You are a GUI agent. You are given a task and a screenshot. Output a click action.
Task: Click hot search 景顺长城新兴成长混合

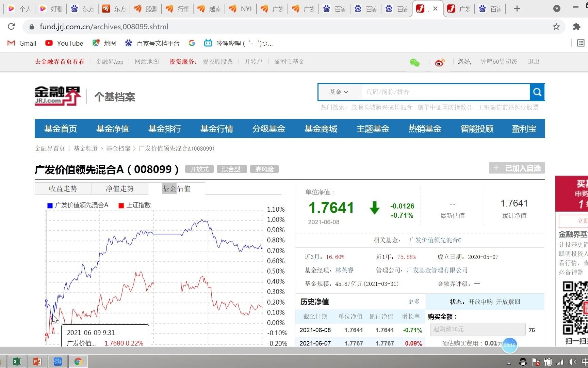pyautogui.click(x=381, y=107)
